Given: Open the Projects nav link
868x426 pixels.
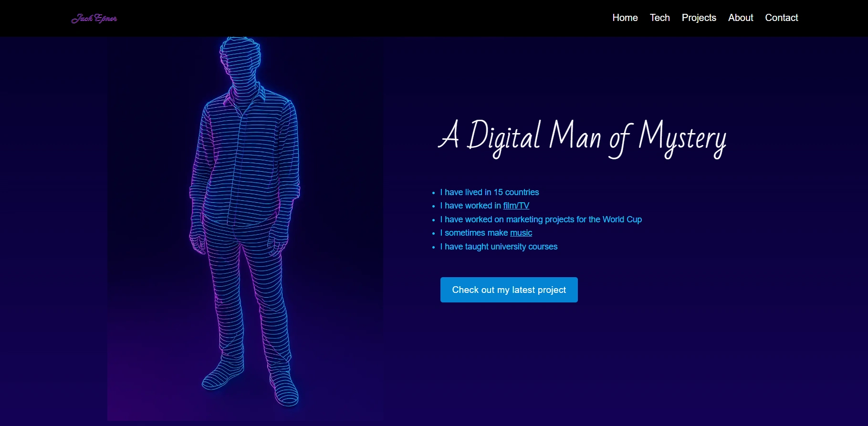Looking at the screenshot, I should click(x=699, y=18).
